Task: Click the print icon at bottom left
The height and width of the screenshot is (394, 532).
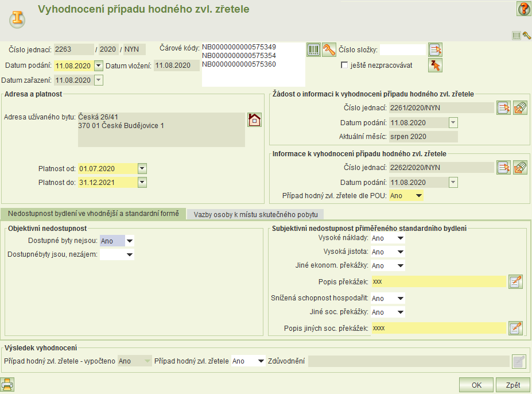Action: (7, 384)
